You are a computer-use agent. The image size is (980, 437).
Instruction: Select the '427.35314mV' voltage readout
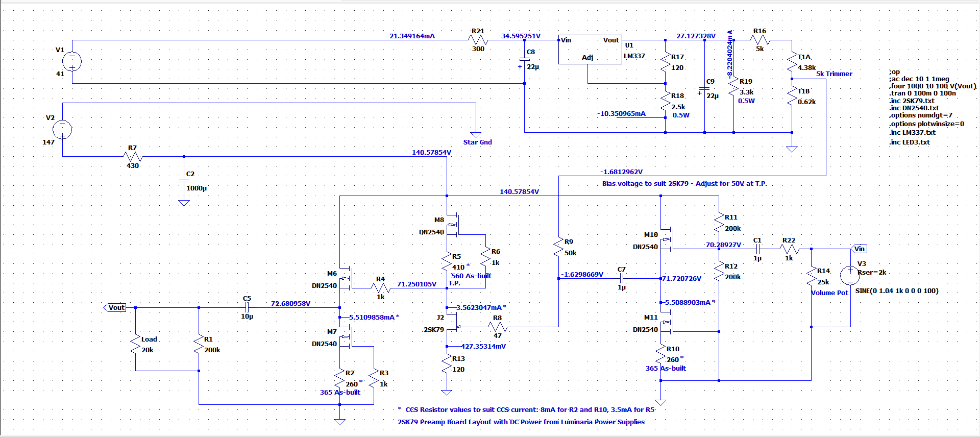pyautogui.click(x=483, y=346)
